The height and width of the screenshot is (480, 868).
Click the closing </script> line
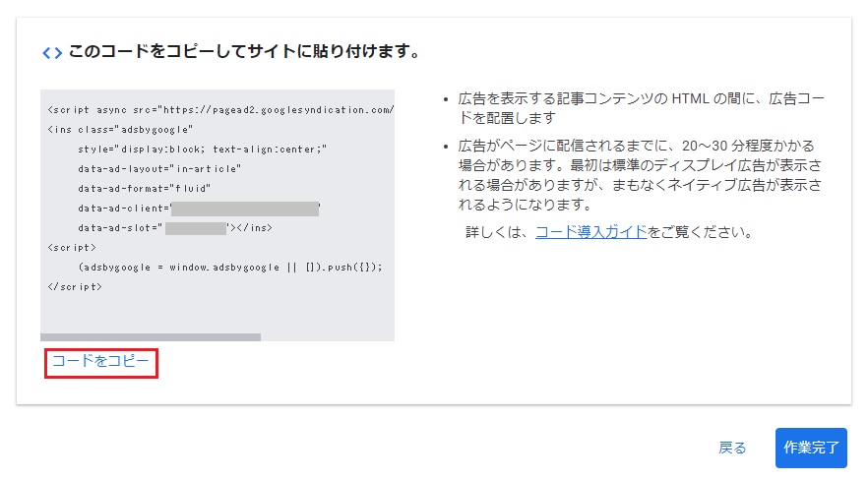[x=75, y=286]
